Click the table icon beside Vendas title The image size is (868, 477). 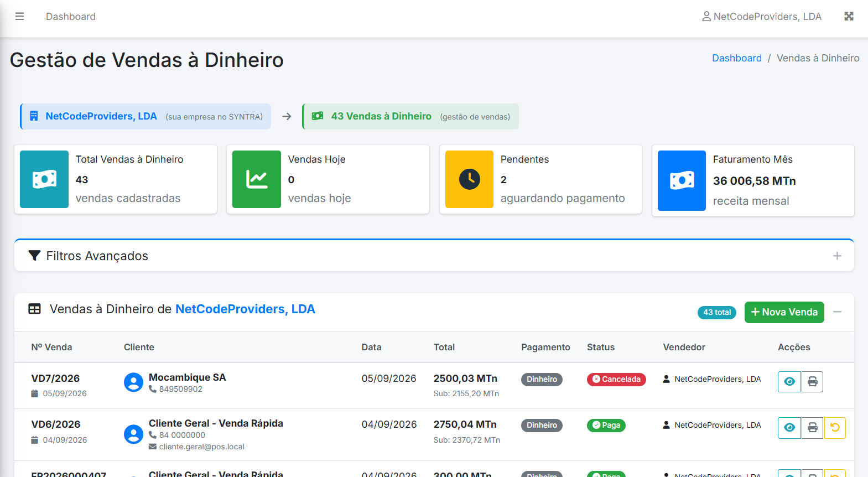coord(34,309)
